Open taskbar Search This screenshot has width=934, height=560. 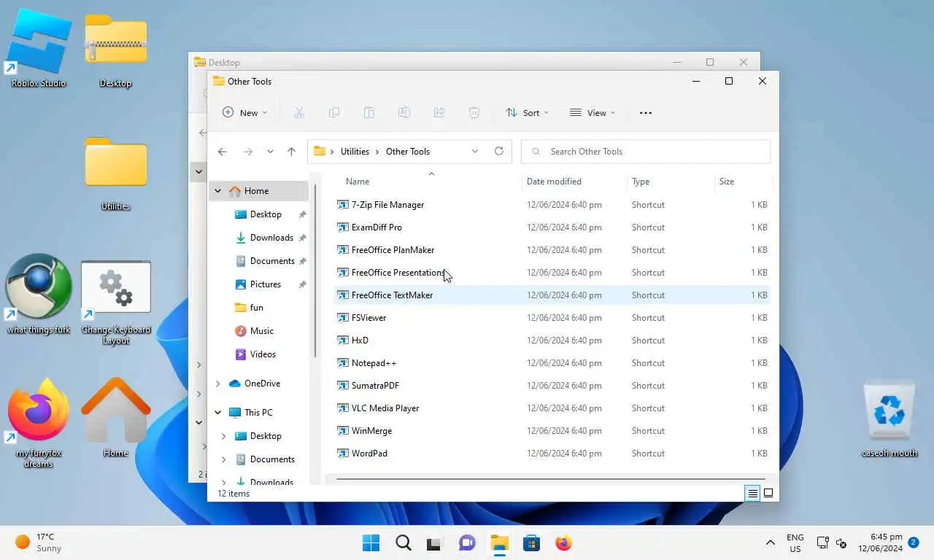click(x=403, y=542)
